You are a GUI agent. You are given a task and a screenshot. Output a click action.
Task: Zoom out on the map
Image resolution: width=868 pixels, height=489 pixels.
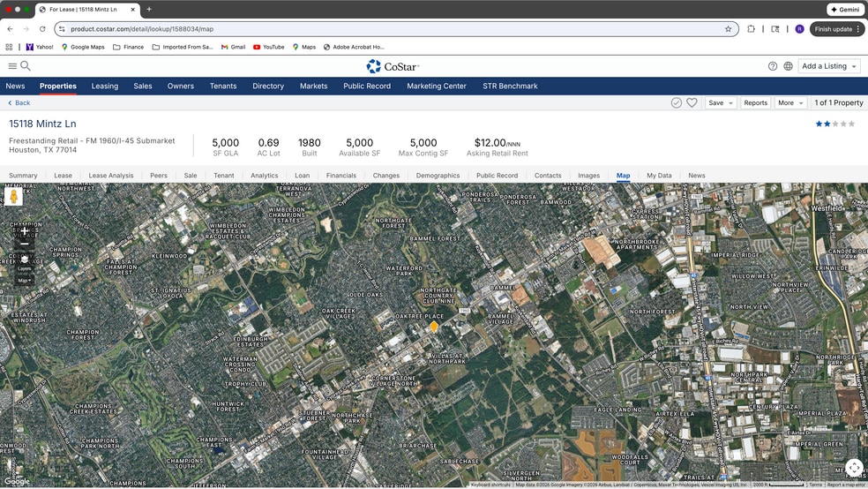tap(25, 244)
